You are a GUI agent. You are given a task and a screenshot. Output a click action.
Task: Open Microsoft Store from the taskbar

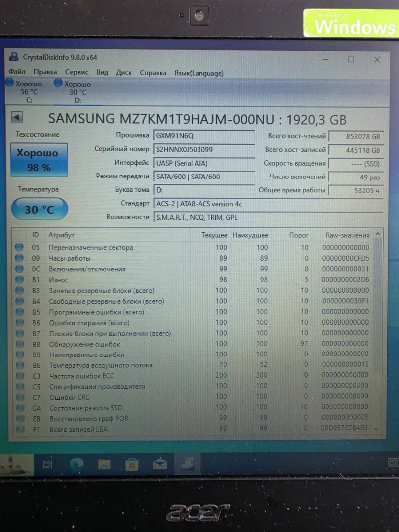pyautogui.click(x=132, y=465)
